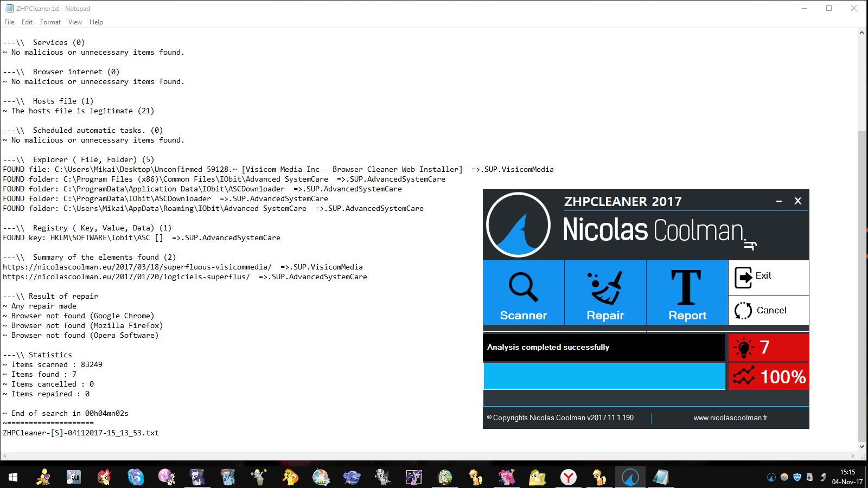The width and height of the screenshot is (868, 488).
Task: Click the Cancel button in ZHPCleaner
Action: pos(769,310)
